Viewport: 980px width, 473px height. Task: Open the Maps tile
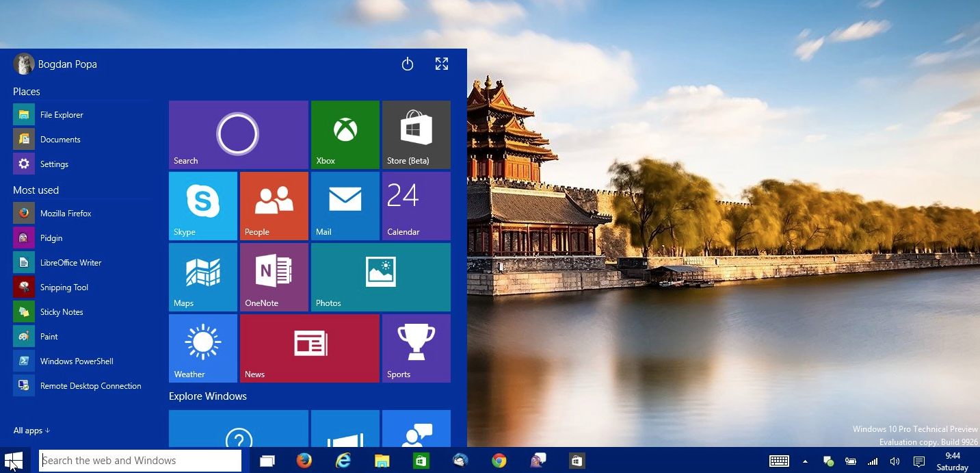click(203, 277)
